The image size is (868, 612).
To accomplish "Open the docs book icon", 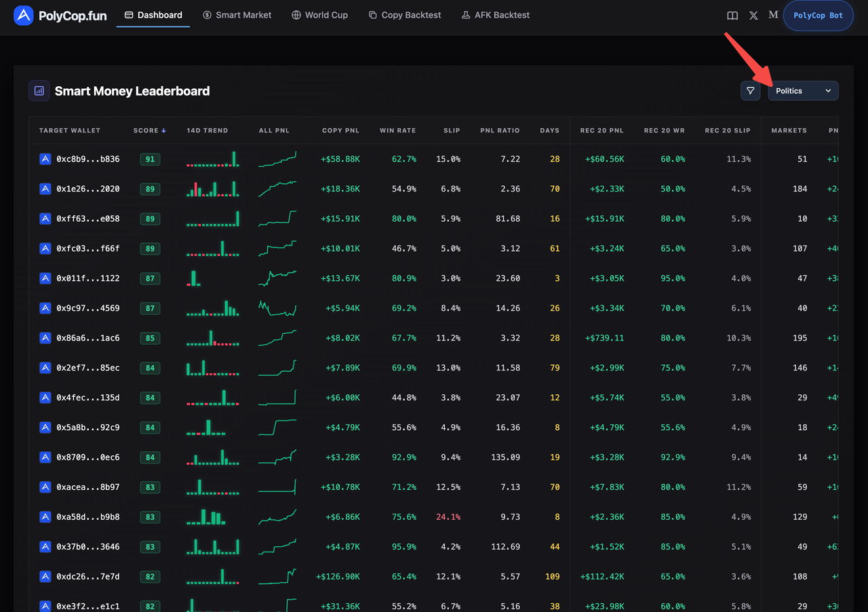I will point(732,15).
